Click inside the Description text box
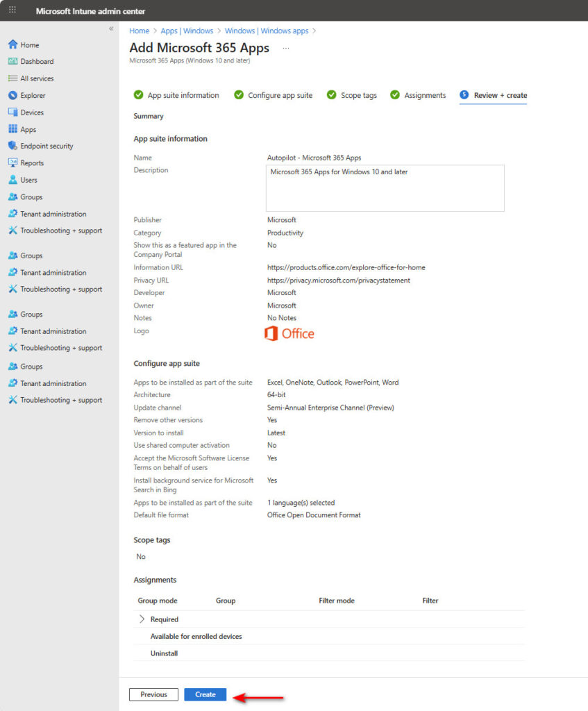This screenshot has height=711, width=588. click(385, 187)
